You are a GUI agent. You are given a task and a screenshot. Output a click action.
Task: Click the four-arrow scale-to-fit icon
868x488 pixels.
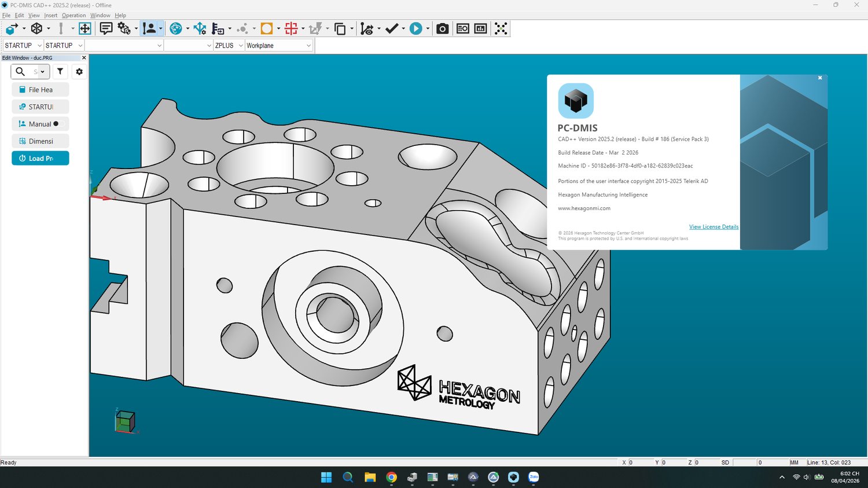(x=85, y=28)
